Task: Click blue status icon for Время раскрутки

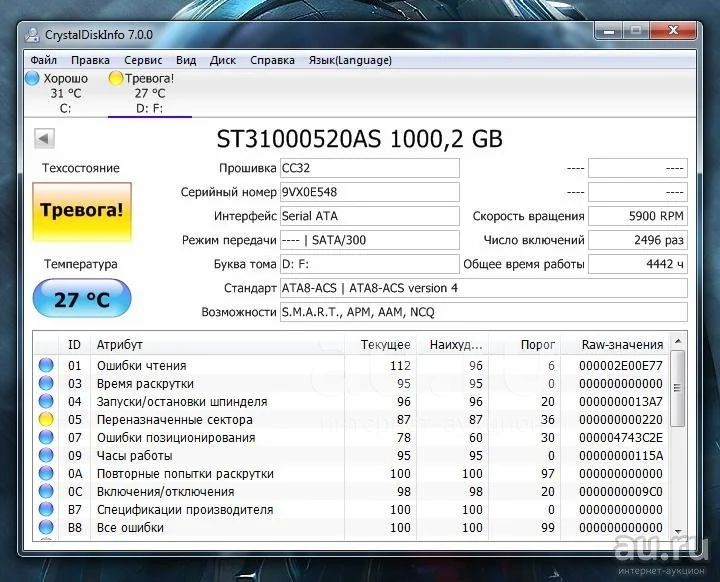Action: point(46,383)
